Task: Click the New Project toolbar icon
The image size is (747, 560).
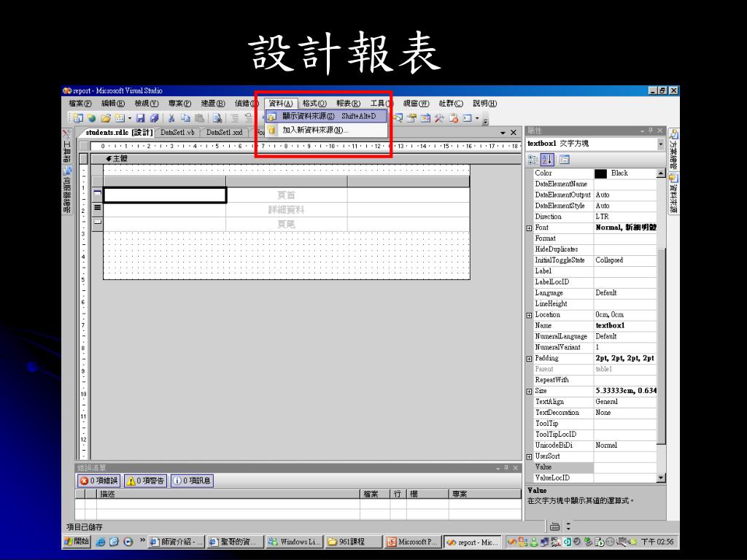Action: [x=78, y=117]
